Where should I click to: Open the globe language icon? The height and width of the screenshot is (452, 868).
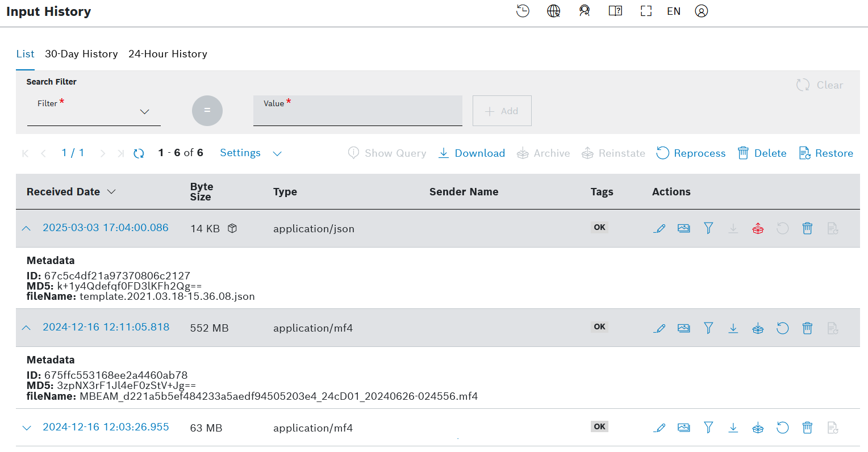pyautogui.click(x=553, y=11)
